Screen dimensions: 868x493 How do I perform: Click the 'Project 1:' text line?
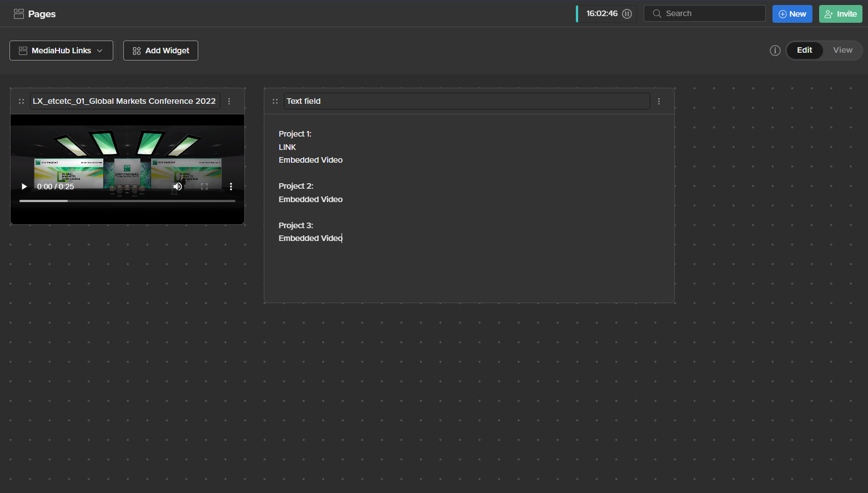tap(295, 134)
